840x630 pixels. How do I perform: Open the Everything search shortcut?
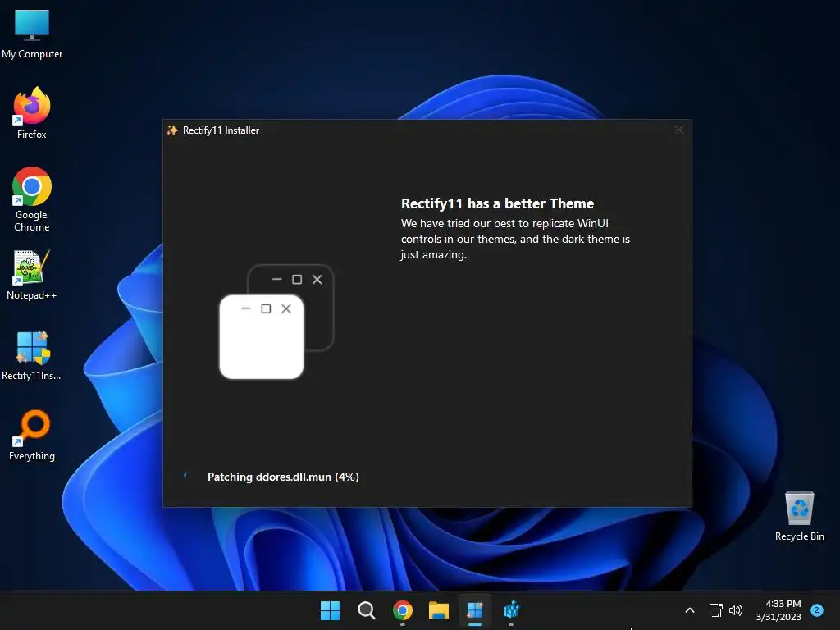[x=32, y=435]
